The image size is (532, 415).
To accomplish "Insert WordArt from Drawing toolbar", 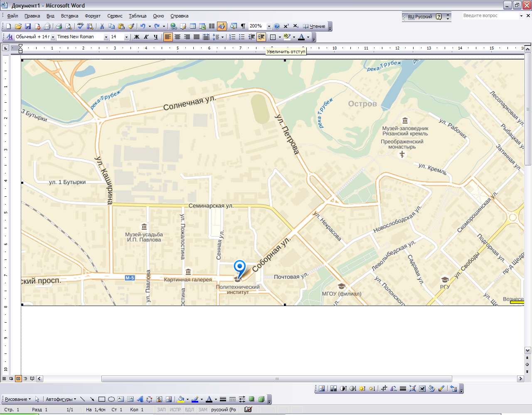I will 140,399.
